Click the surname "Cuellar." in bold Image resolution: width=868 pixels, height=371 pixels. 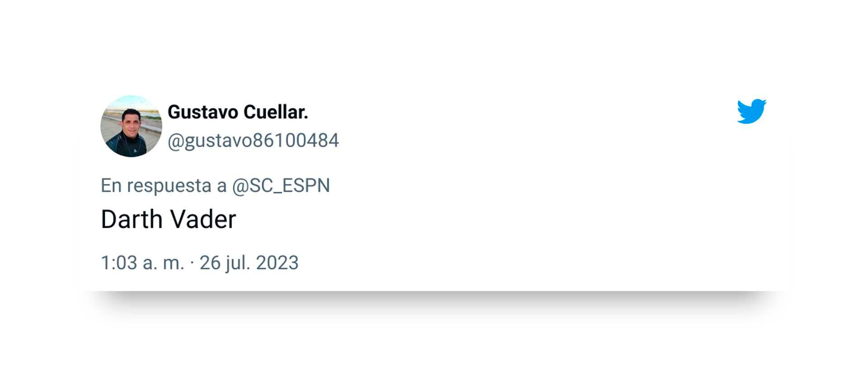point(276,112)
